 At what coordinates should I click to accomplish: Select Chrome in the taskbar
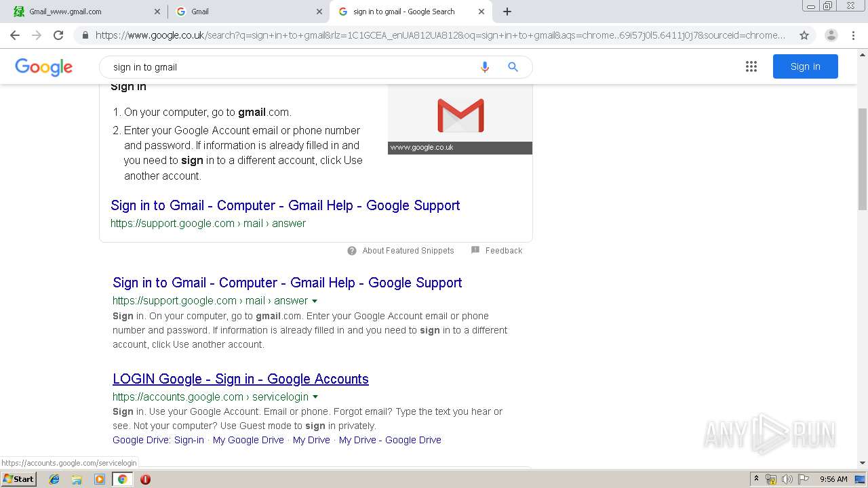(x=122, y=479)
